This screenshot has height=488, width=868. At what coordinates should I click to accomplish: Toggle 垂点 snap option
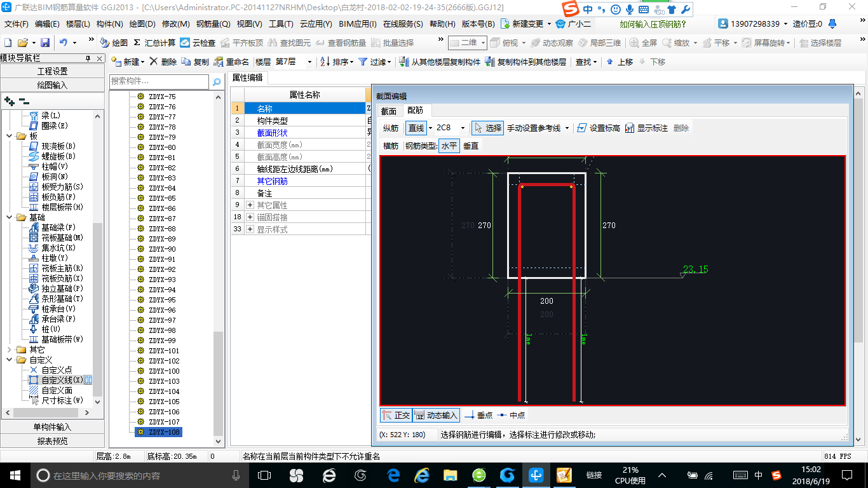pyautogui.click(x=478, y=415)
